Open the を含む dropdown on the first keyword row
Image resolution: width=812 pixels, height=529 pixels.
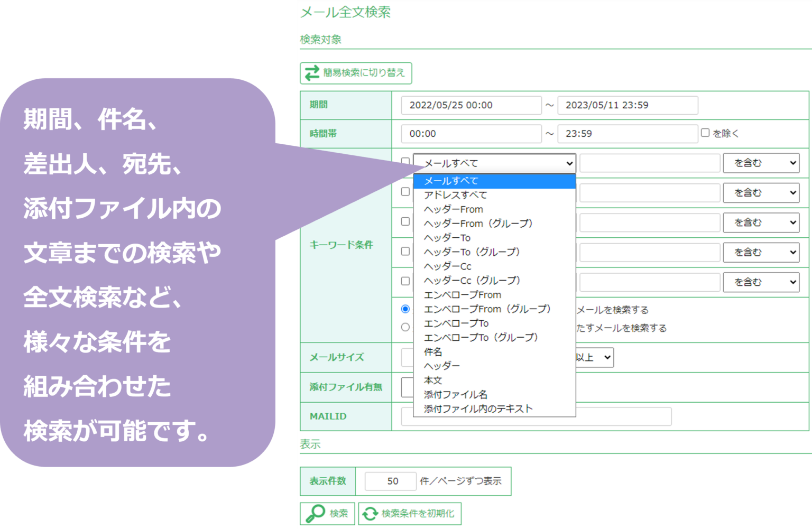(761, 163)
